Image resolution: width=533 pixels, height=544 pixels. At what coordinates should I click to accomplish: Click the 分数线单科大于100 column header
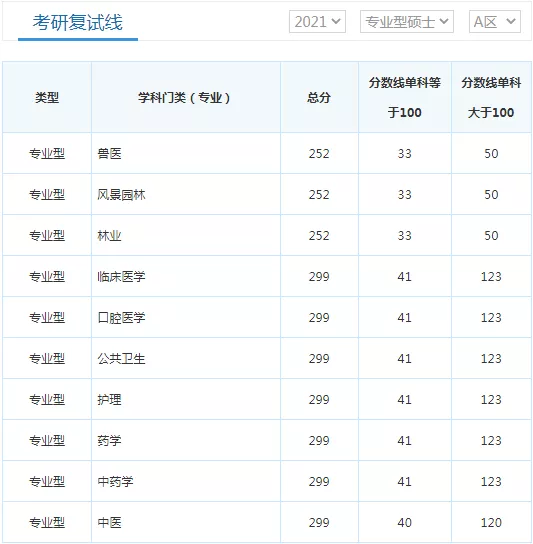pyautogui.click(x=491, y=97)
